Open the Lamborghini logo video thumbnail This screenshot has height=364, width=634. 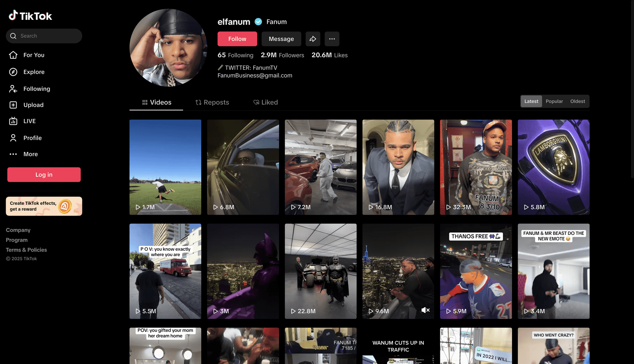553,167
